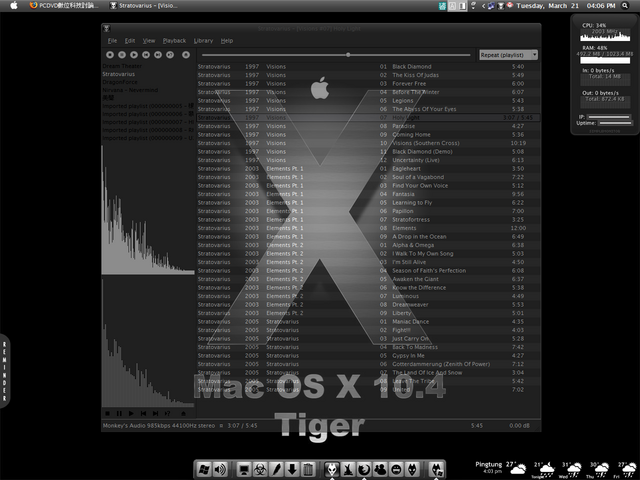
Task: Select the track Forever Free
Action: (x=412, y=83)
